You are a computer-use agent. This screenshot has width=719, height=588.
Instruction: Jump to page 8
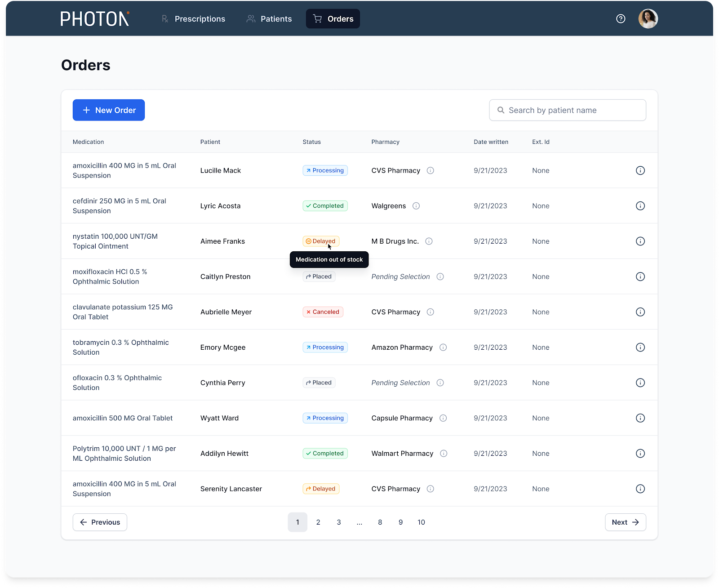(380, 522)
